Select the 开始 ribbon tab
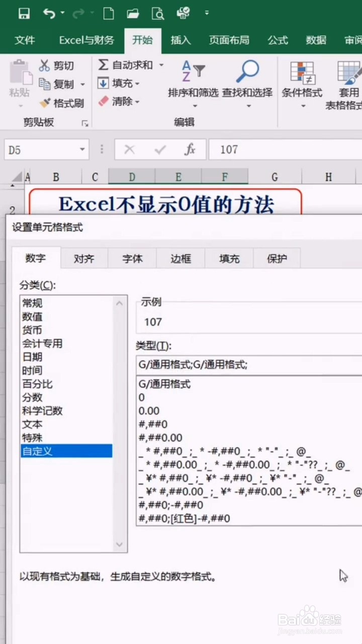 pos(142,41)
